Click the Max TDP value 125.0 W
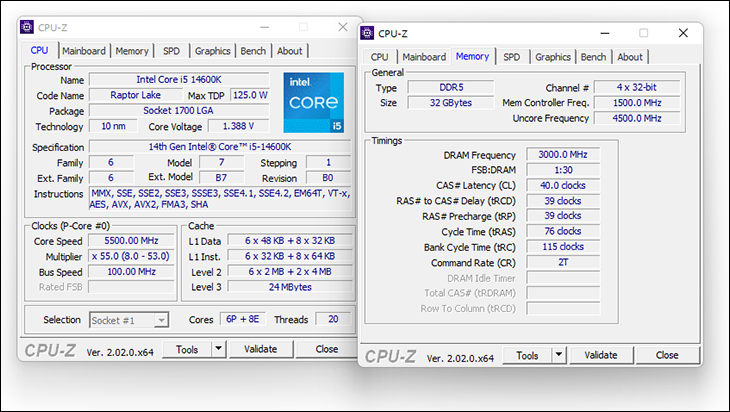Image resolution: width=730 pixels, height=412 pixels. tap(250, 95)
